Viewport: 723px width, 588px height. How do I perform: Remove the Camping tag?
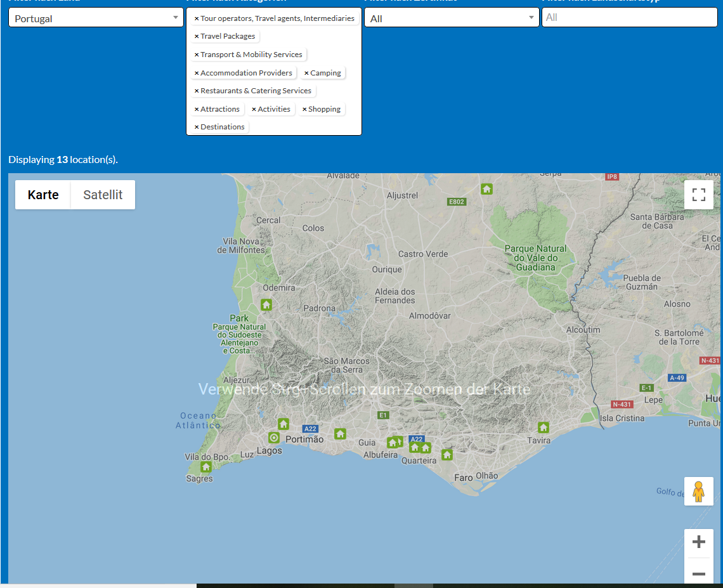pyautogui.click(x=306, y=73)
